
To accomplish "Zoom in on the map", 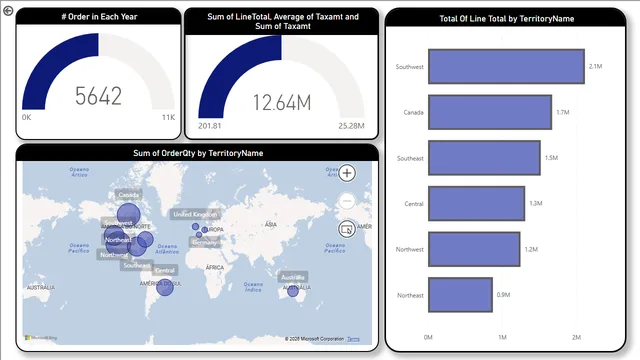I will click(x=347, y=173).
